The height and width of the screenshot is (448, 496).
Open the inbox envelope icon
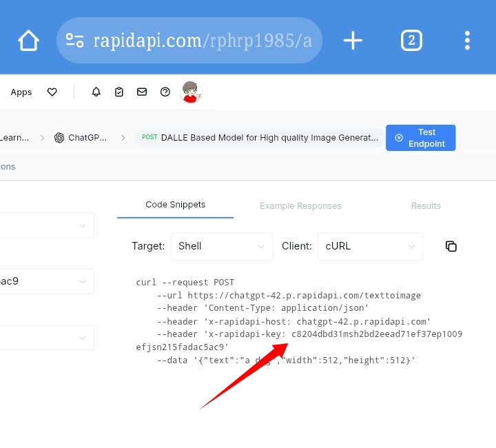pyautogui.click(x=142, y=92)
